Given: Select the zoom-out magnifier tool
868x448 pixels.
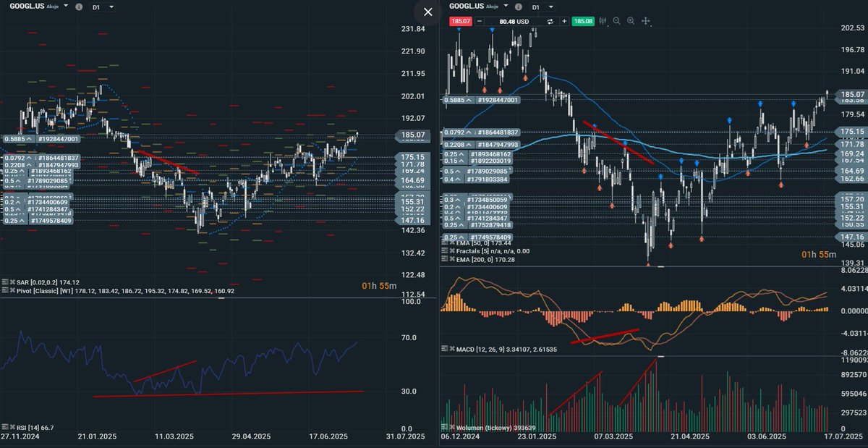Looking at the screenshot, I should [616, 21].
